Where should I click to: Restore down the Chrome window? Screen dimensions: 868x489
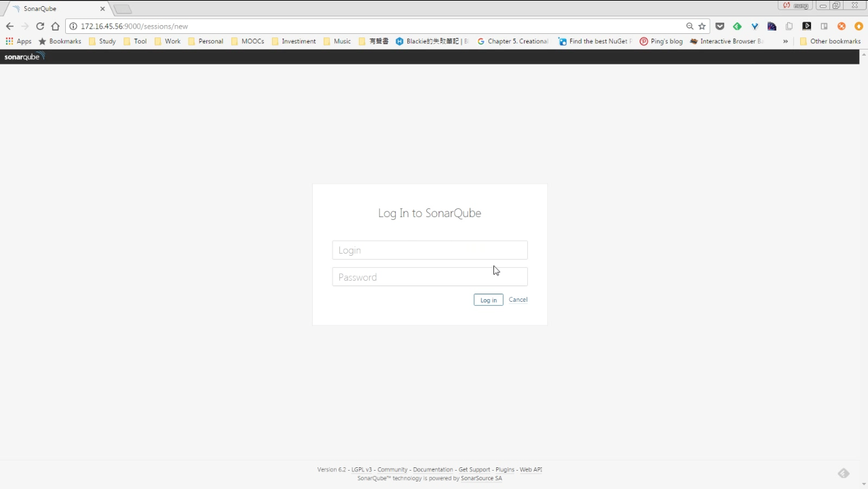click(x=836, y=5)
